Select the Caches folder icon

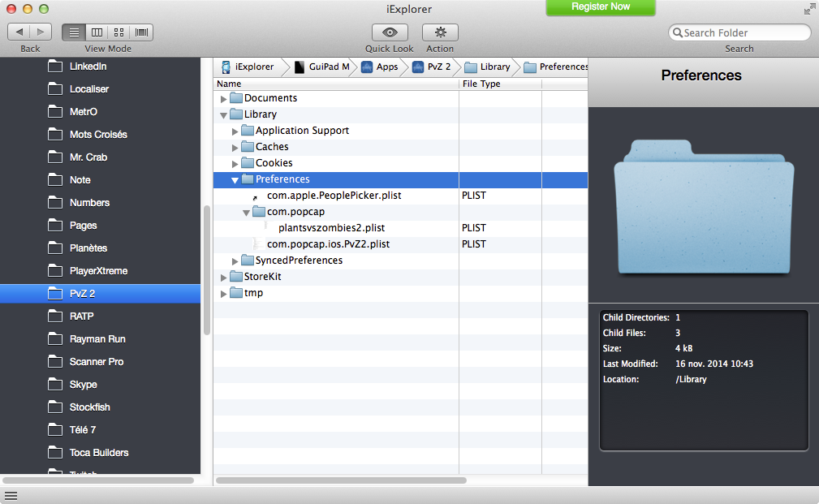pos(248,146)
